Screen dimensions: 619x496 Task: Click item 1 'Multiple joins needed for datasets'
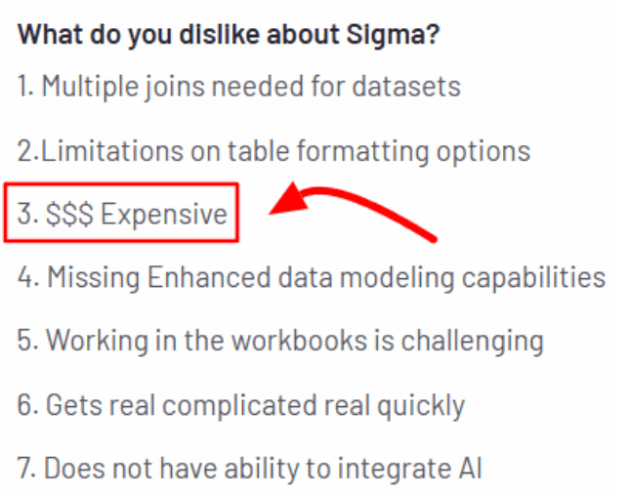[x=239, y=86]
